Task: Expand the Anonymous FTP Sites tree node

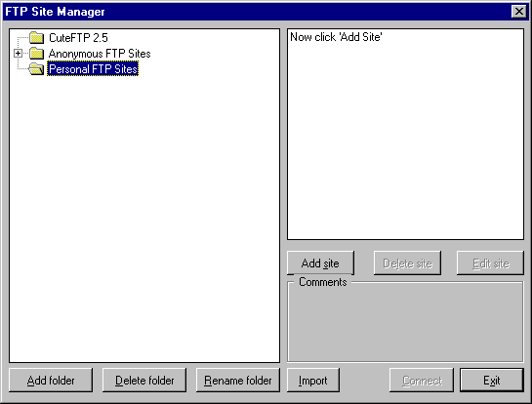Action: pyautogui.click(x=18, y=54)
